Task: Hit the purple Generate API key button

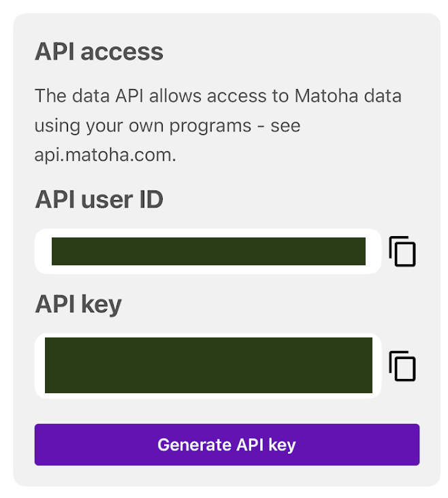Action: tap(227, 445)
